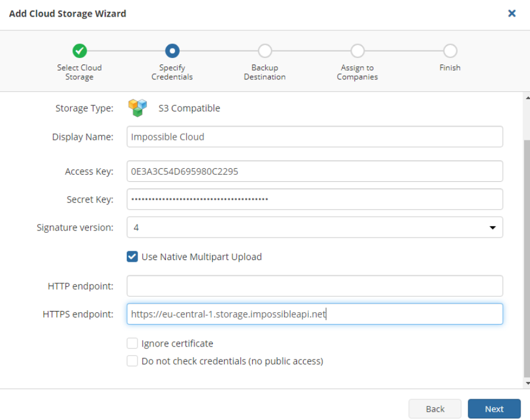Check Do not check credentials option
The height and width of the screenshot is (420, 530).
pos(132,361)
